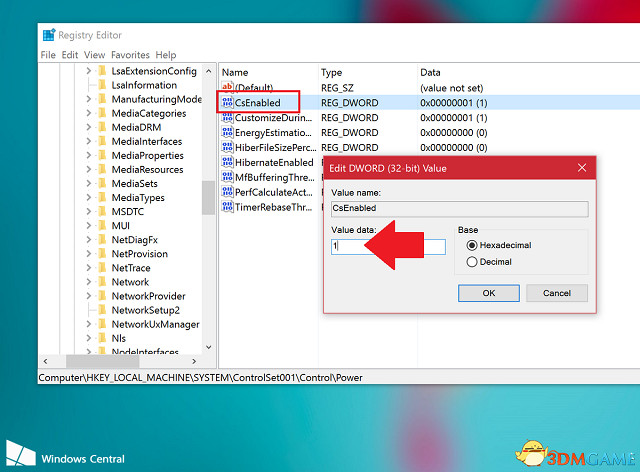Screen dimensions: 640x472
Task: Select the HibernateEnabled value icon
Action: [x=227, y=163]
